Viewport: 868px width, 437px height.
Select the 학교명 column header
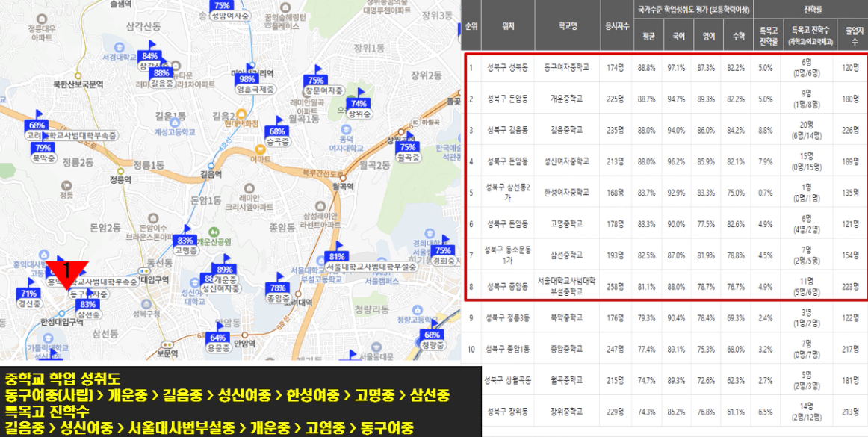[568, 25]
